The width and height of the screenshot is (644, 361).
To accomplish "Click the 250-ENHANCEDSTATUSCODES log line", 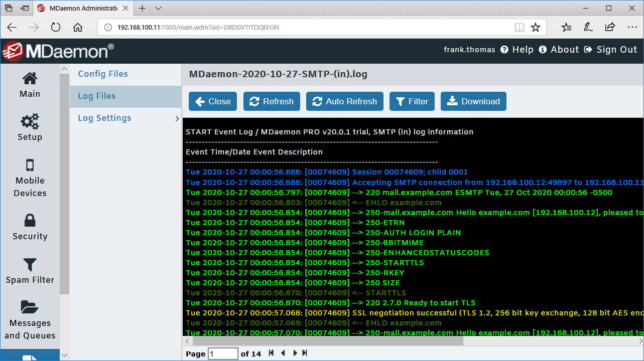I will tap(337, 253).
